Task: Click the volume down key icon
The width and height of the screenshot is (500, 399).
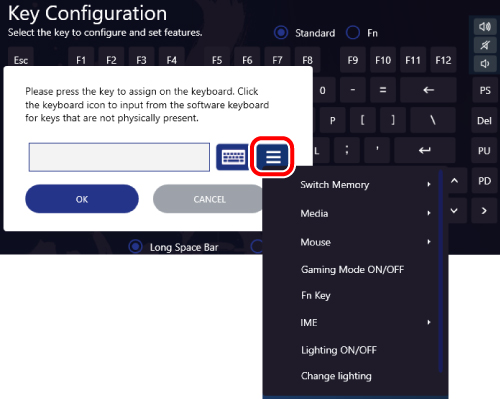Action: [x=485, y=63]
